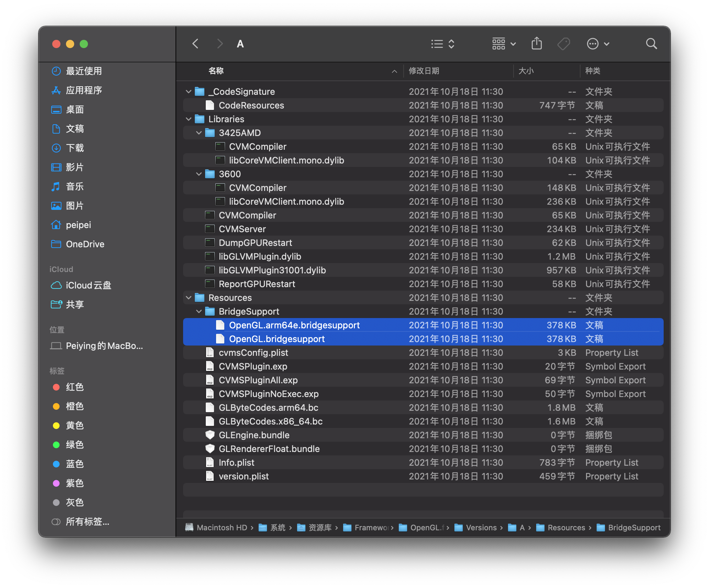
Task: Select iCloud Drive in the sidebar
Action: 88,285
